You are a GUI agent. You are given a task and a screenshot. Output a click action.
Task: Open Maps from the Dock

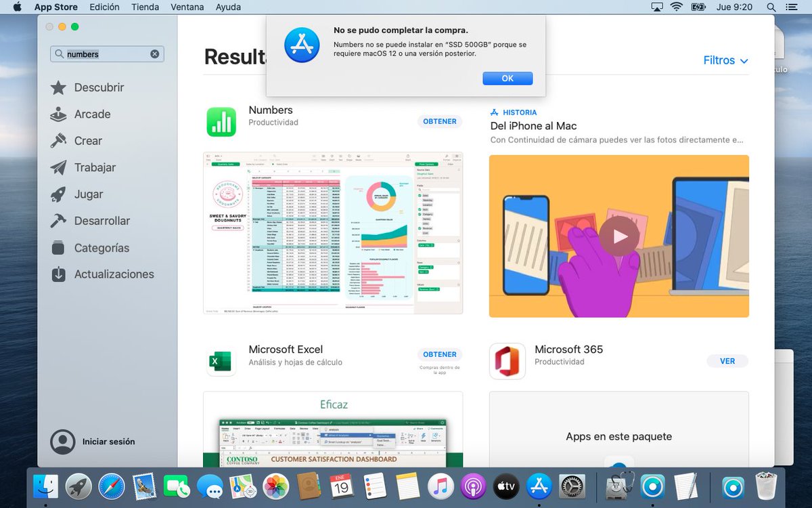click(x=243, y=486)
